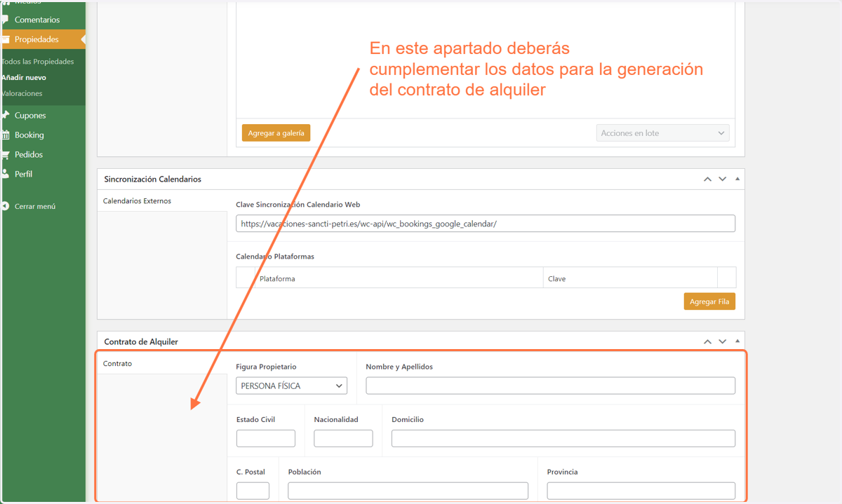Image resolution: width=842 pixels, height=504 pixels.
Task: Click the Booking calendar icon
Action: tap(5, 135)
